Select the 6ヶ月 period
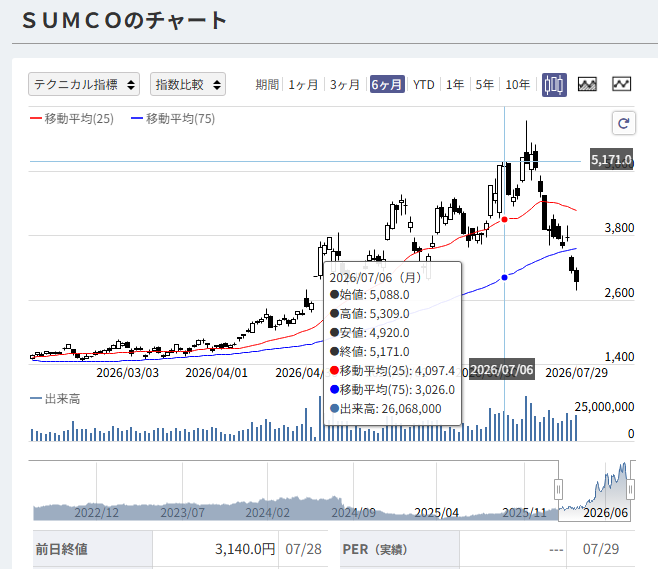Screen dimensions: 658x569 pyautogui.click(x=387, y=84)
